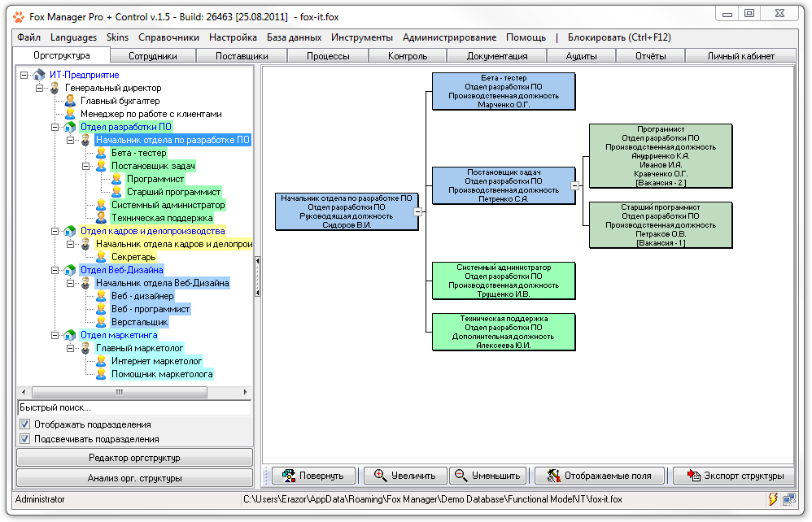Click the Отдел Веб-Дизайна department icon
This screenshot has width=812, height=522.
point(70,270)
